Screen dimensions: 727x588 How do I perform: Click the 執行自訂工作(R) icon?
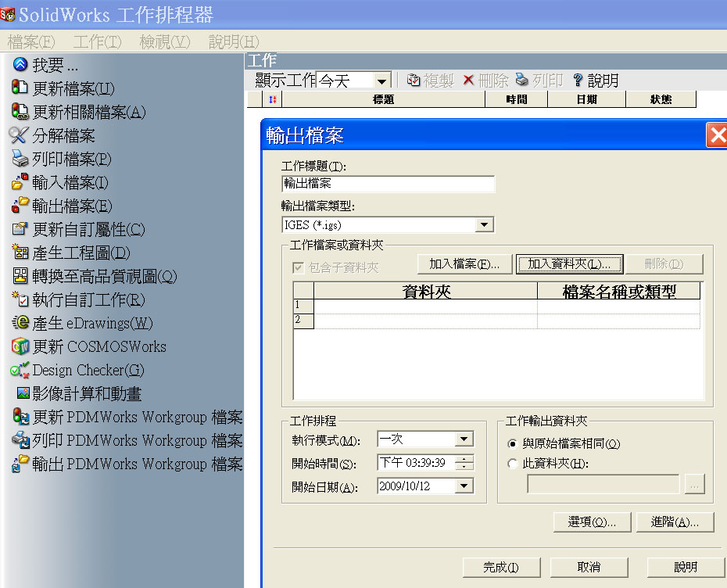click(20, 299)
